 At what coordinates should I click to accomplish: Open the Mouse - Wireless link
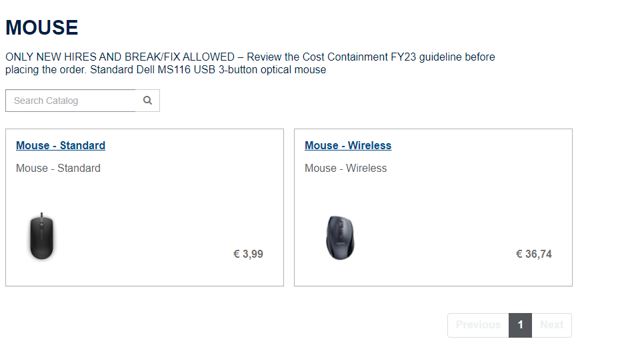pyautogui.click(x=348, y=146)
